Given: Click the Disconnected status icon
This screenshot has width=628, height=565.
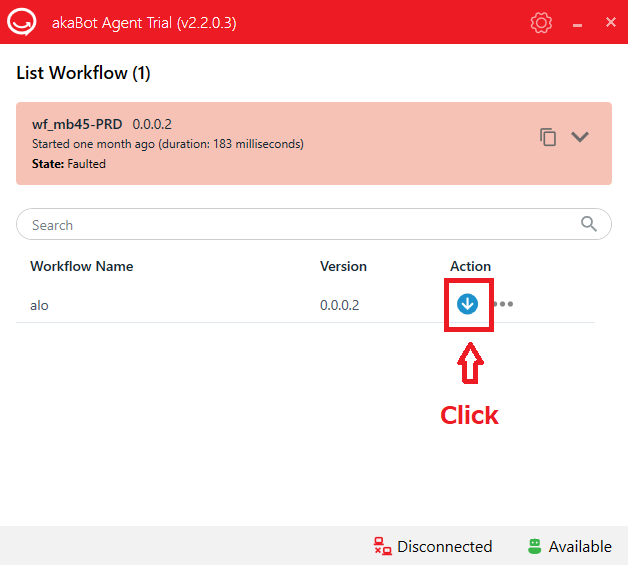Looking at the screenshot, I should (x=382, y=546).
